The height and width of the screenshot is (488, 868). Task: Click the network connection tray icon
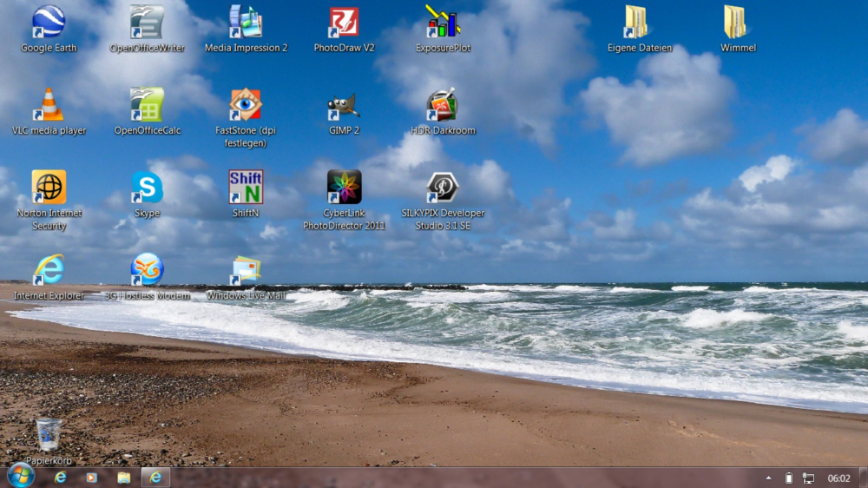(809, 478)
